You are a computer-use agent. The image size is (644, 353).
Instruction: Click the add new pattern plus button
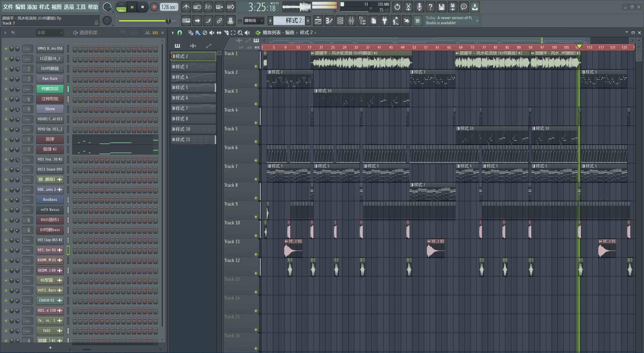(308, 21)
